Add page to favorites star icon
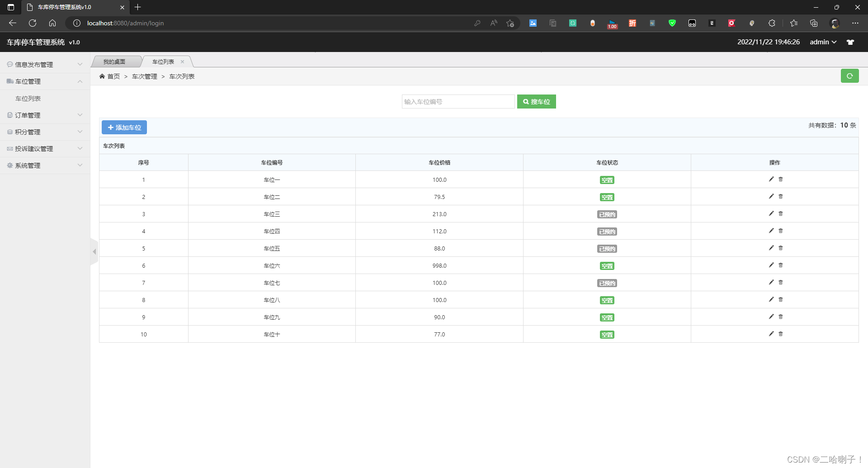Screen dimensions: 868x468 tap(510, 23)
